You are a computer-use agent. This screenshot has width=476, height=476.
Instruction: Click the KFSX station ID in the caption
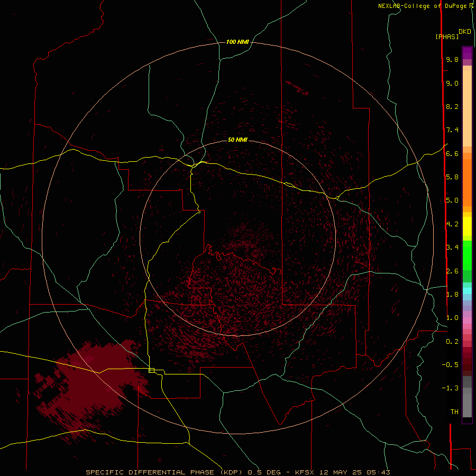click(305, 472)
